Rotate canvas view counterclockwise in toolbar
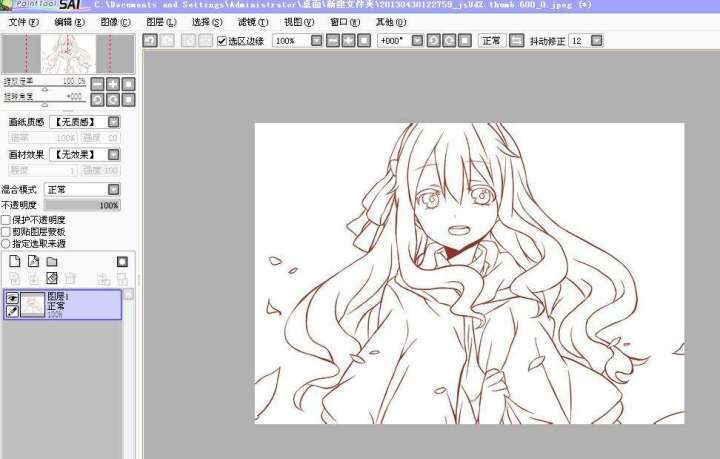The height and width of the screenshot is (459, 720). point(432,41)
